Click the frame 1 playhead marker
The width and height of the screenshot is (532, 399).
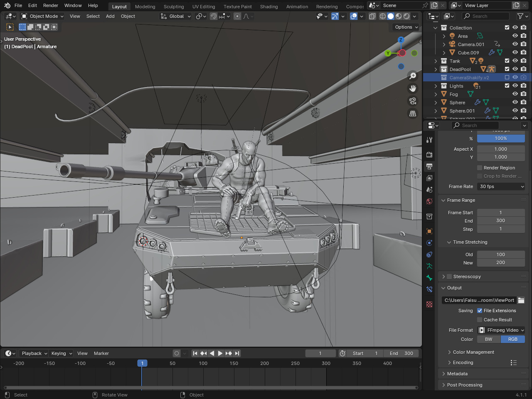tap(142, 363)
